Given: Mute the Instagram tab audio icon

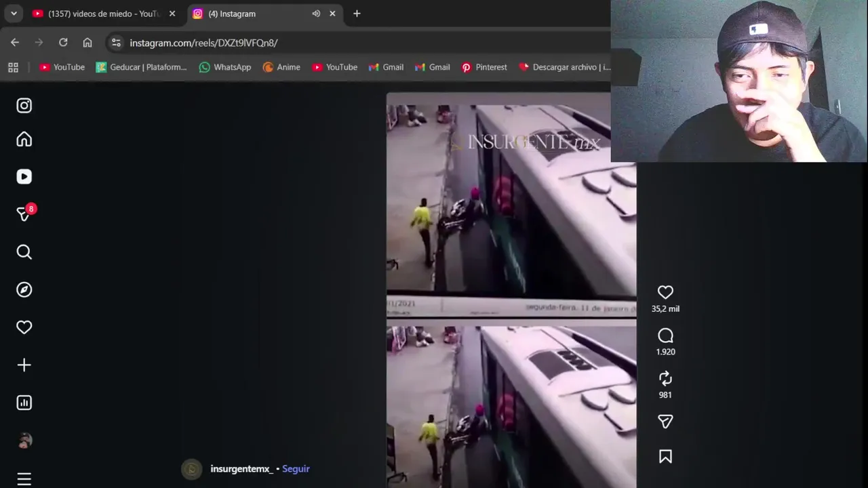Looking at the screenshot, I should click(316, 14).
